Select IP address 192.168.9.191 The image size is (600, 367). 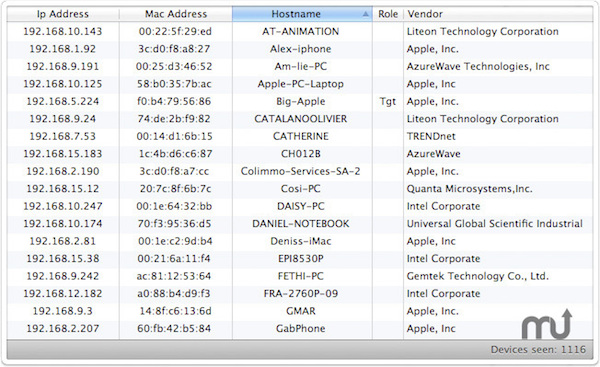63,67
